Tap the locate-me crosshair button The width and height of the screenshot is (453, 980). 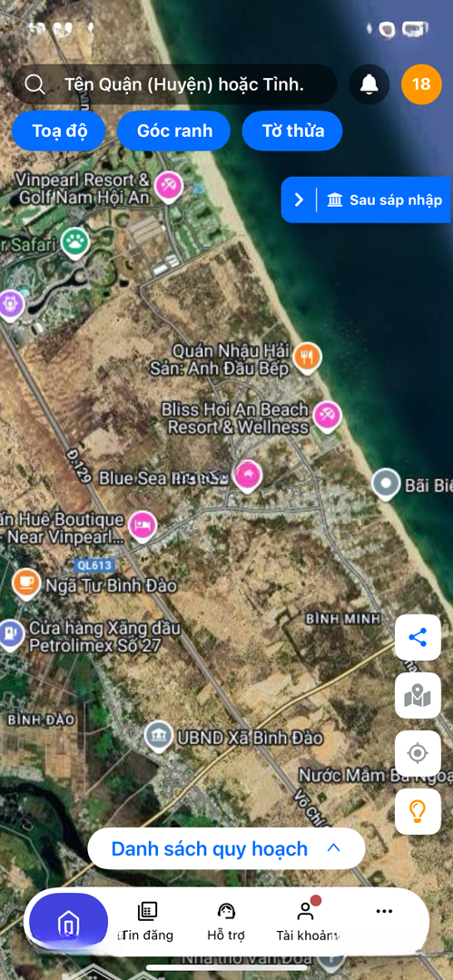pos(418,753)
